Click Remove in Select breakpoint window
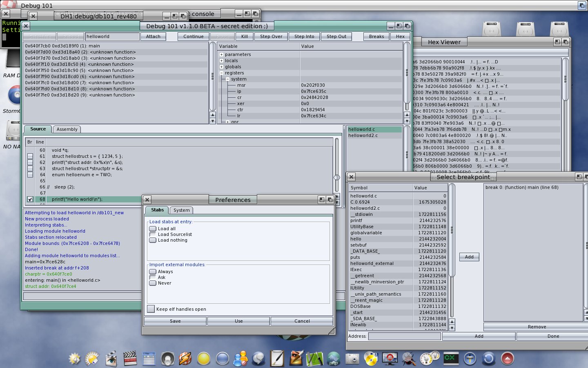Screen dimensions: 588x368 (537, 327)
